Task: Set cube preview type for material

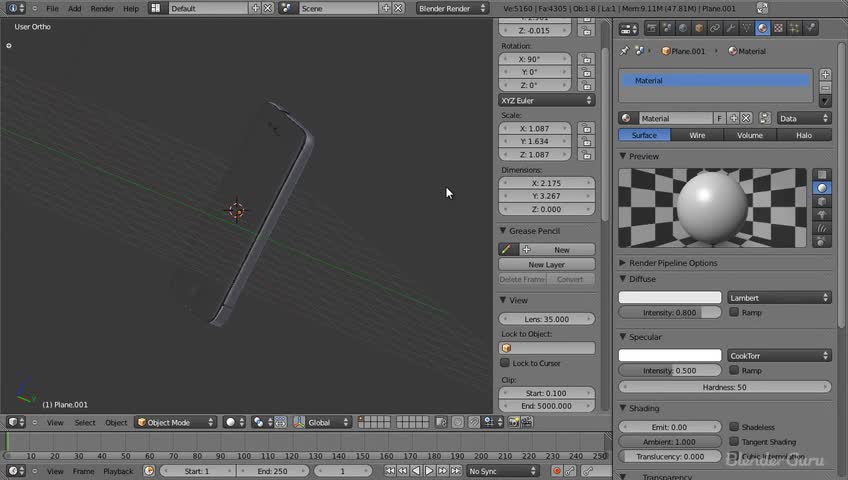Action: (x=822, y=202)
